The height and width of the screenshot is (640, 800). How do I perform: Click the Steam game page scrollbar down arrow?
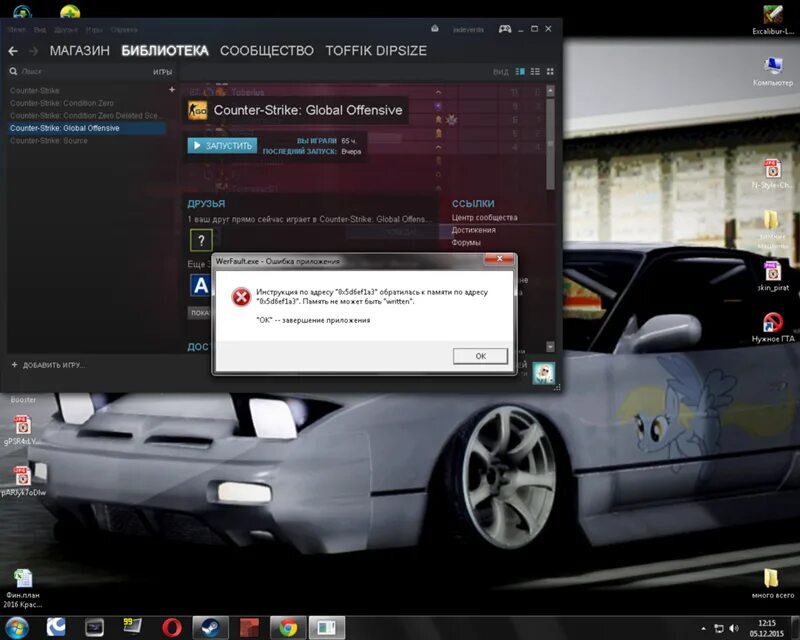click(x=550, y=347)
